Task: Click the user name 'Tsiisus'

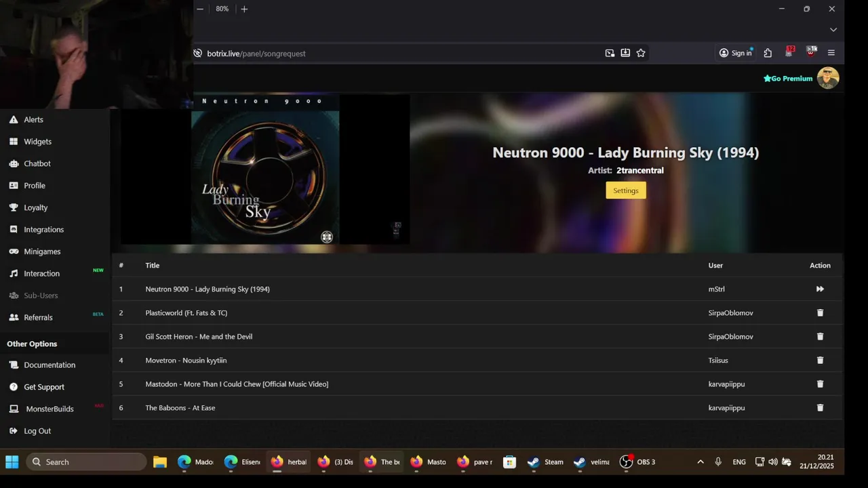Action: [718, 360]
